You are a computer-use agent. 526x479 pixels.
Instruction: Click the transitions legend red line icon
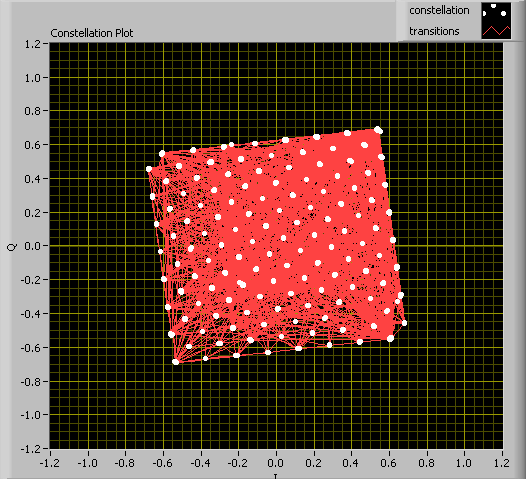click(496, 31)
